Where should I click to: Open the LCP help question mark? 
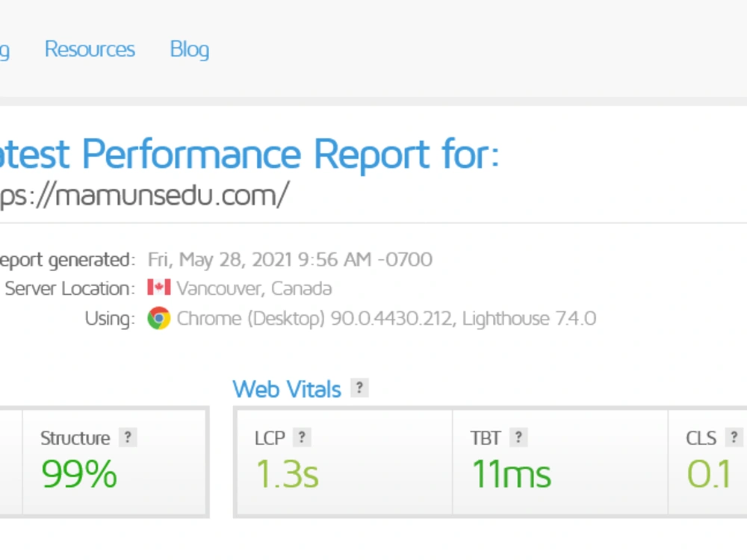(x=302, y=437)
